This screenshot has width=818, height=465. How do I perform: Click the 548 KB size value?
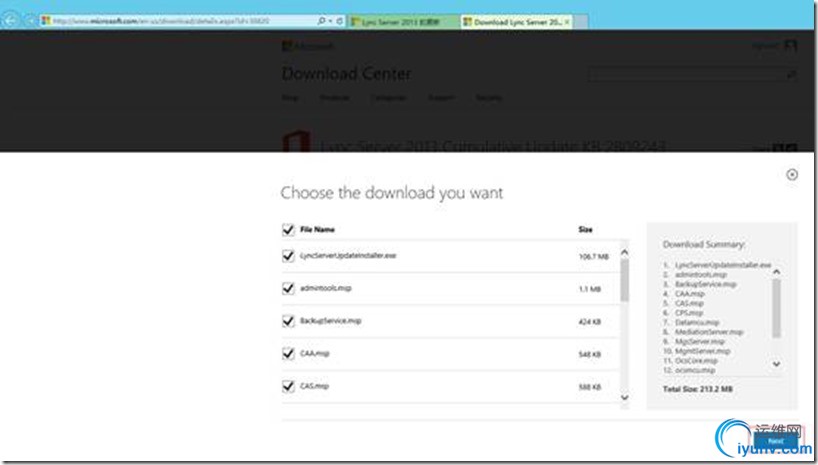[x=590, y=355]
